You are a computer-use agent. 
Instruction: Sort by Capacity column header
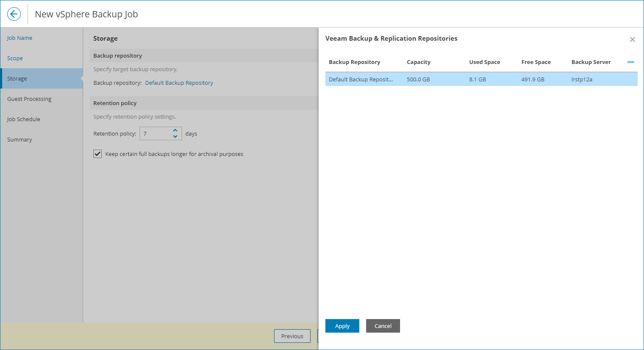point(419,62)
